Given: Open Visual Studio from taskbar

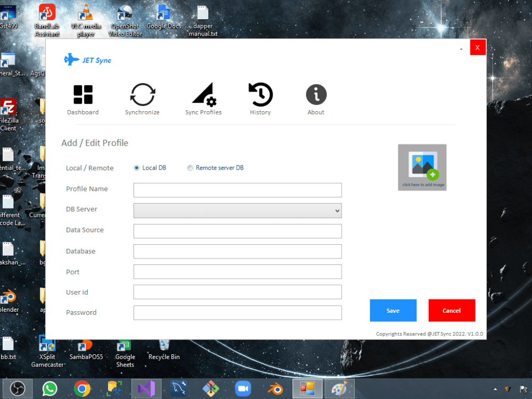Looking at the screenshot, I should (x=146, y=388).
